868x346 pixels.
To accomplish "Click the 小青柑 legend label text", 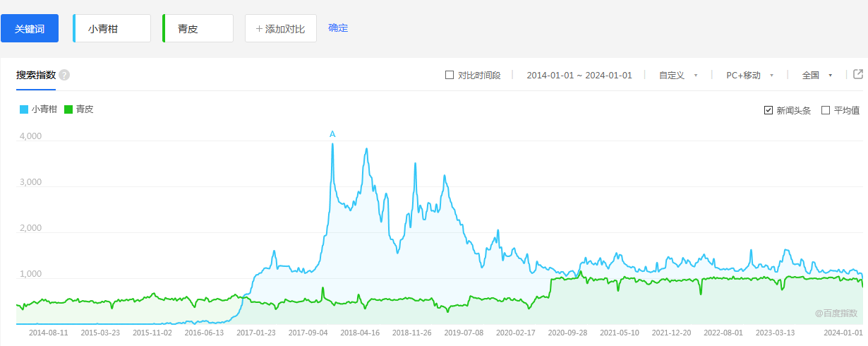I will (44, 109).
